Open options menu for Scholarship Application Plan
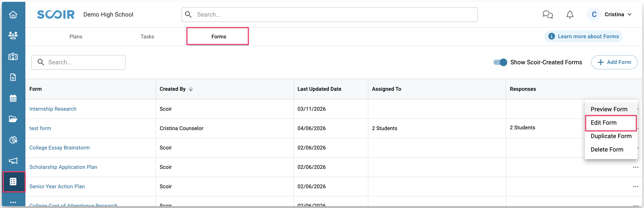 pos(635,167)
